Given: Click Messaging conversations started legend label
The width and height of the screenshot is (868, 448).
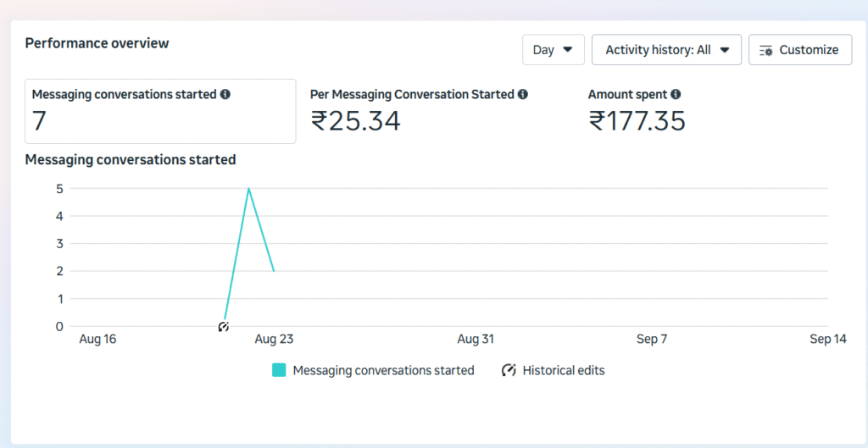Looking at the screenshot, I should (x=383, y=370).
